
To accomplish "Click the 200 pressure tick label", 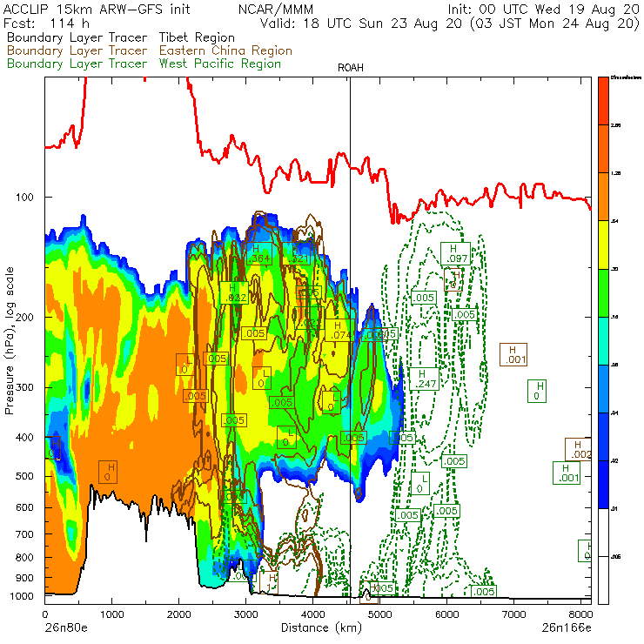I will point(24,317).
